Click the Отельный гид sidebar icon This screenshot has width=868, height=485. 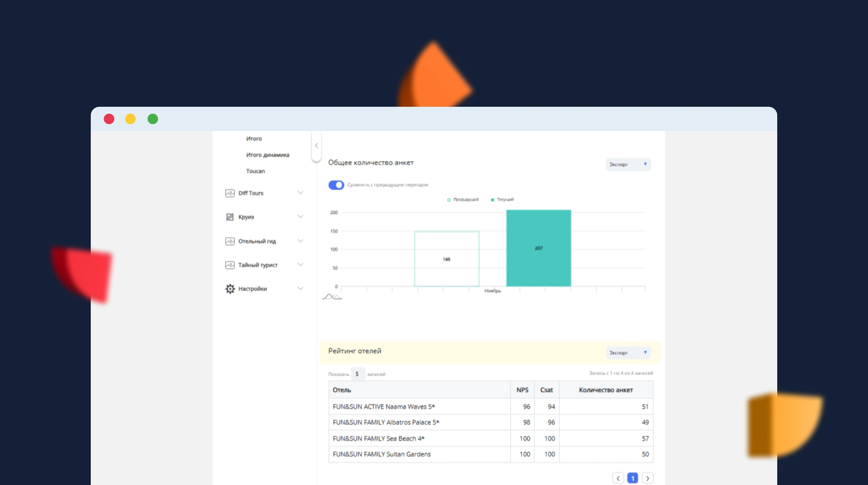(x=230, y=241)
